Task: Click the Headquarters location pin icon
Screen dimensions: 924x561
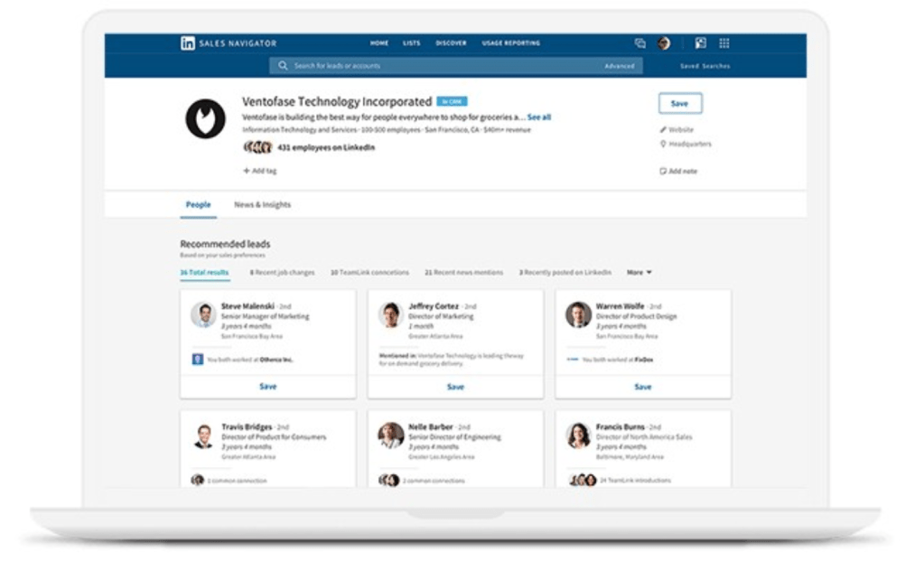Action: click(662, 144)
